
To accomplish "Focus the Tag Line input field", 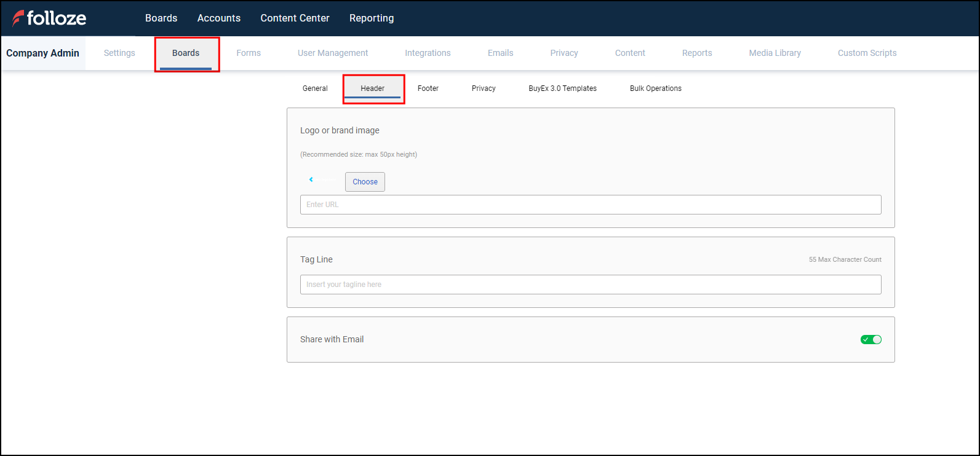I will tap(590, 285).
